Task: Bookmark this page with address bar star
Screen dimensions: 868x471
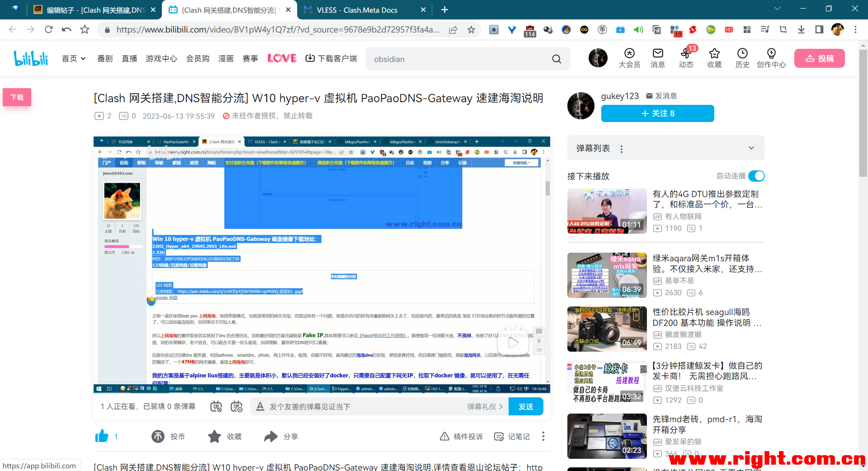Action: click(471, 29)
